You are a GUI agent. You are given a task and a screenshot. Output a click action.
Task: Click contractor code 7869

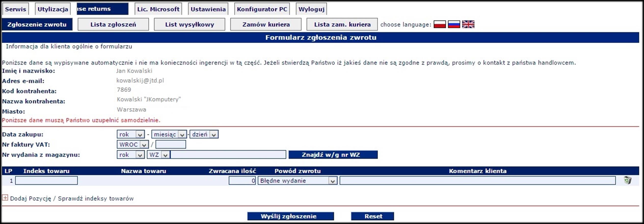[x=124, y=90]
